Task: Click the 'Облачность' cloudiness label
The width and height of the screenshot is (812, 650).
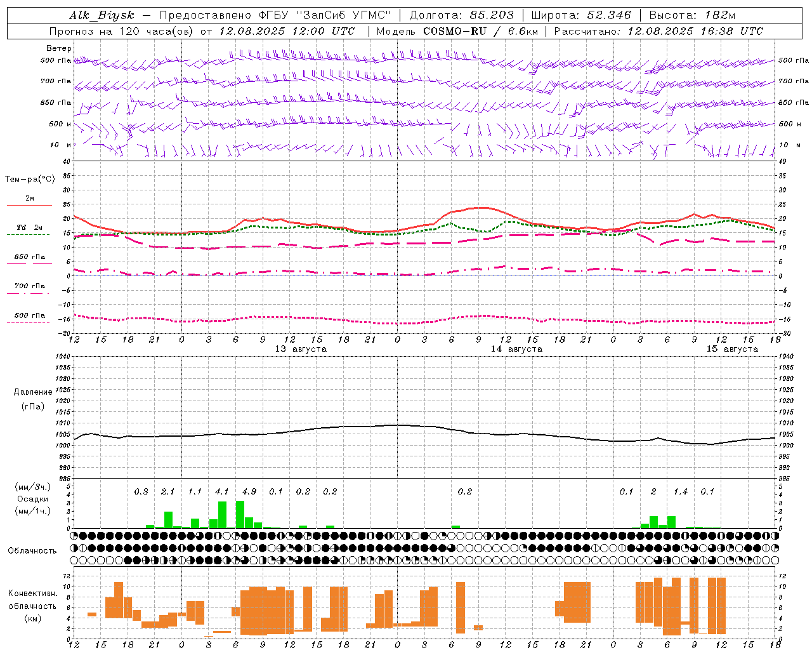Action: click(x=32, y=550)
